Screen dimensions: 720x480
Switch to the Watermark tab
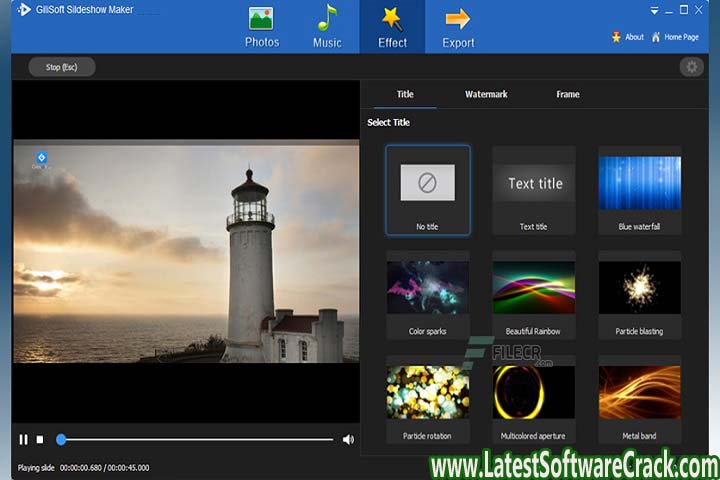[x=486, y=94]
